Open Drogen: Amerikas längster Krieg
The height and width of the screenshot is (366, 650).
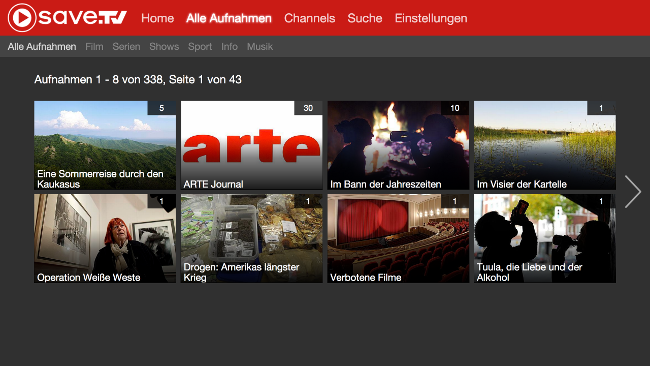(252, 239)
